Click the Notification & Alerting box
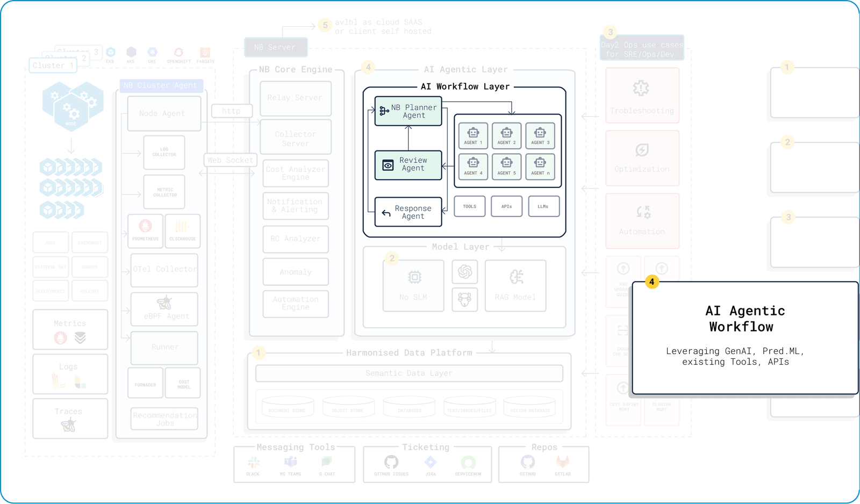860x504 pixels. click(x=296, y=206)
